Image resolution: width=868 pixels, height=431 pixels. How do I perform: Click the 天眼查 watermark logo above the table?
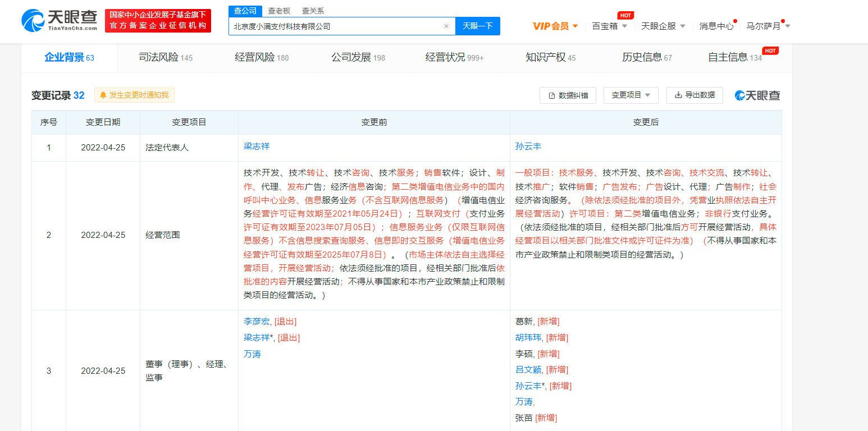point(757,95)
